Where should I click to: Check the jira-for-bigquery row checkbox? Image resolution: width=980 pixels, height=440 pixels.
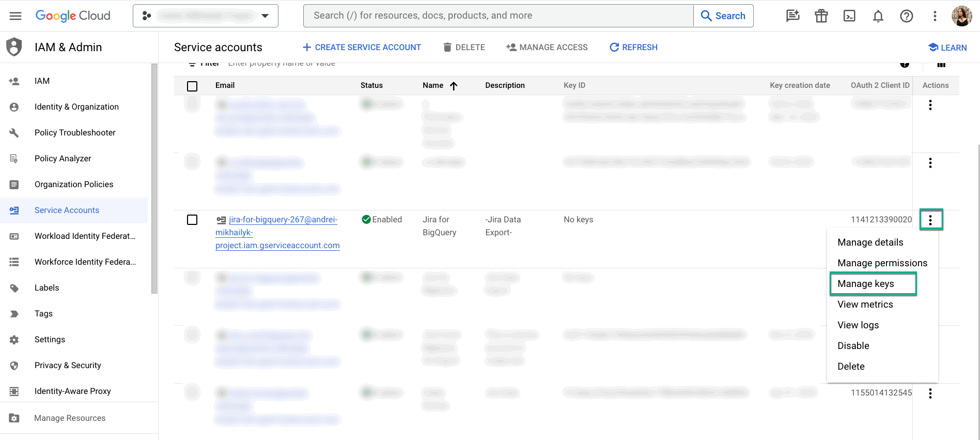192,220
